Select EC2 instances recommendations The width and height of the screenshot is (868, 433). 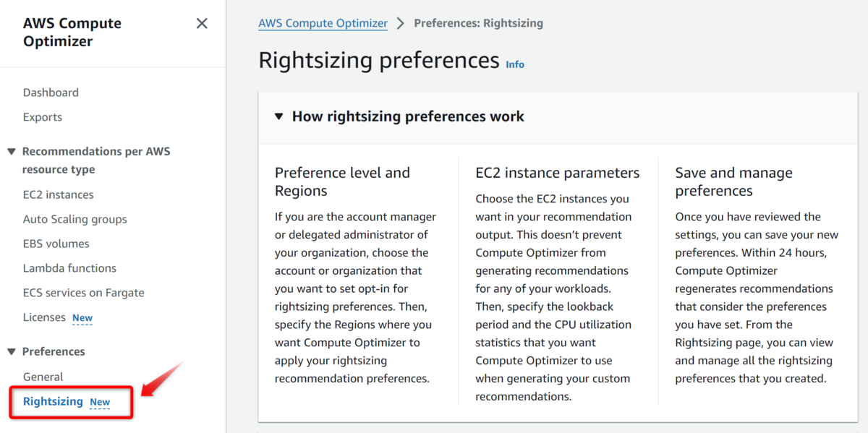pyautogui.click(x=58, y=194)
